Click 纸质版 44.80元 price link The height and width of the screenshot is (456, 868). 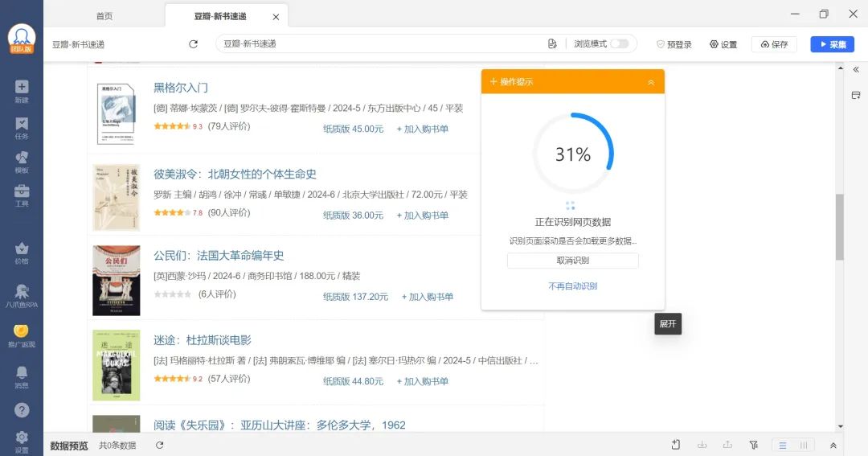pos(353,381)
